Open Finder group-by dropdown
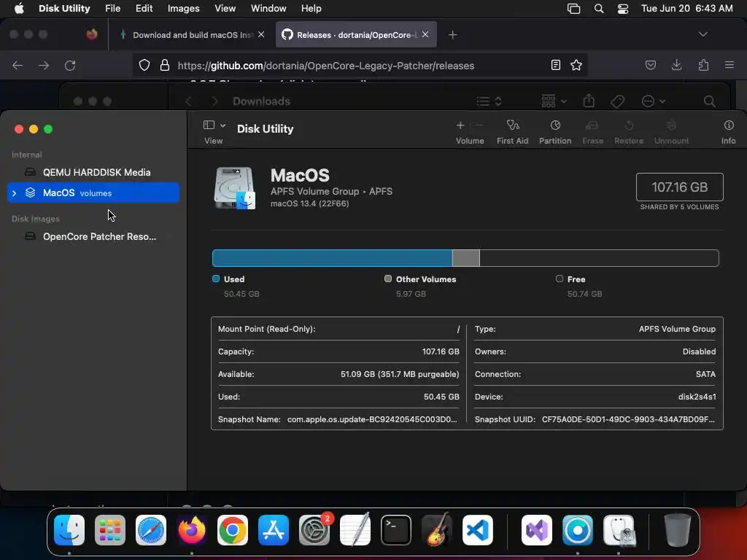The width and height of the screenshot is (747, 560). pyautogui.click(x=554, y=101)
